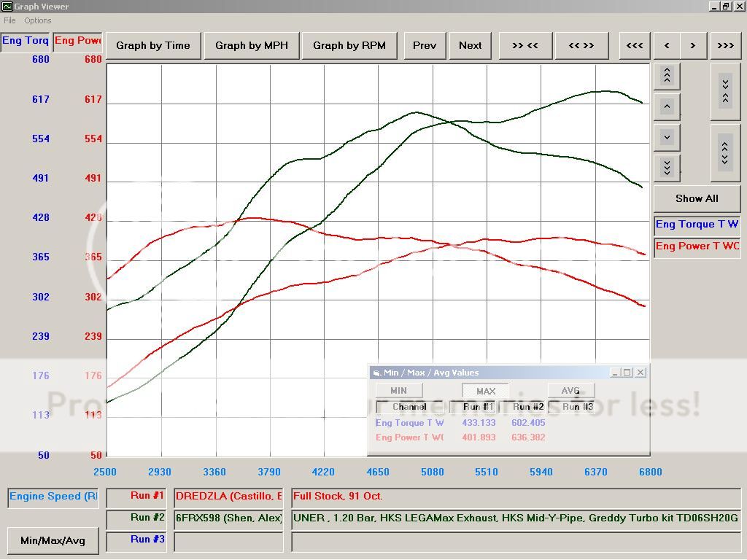Click the tall triple-chevron axis adjust icon
747x560 pixels.
tap(726, 92)
